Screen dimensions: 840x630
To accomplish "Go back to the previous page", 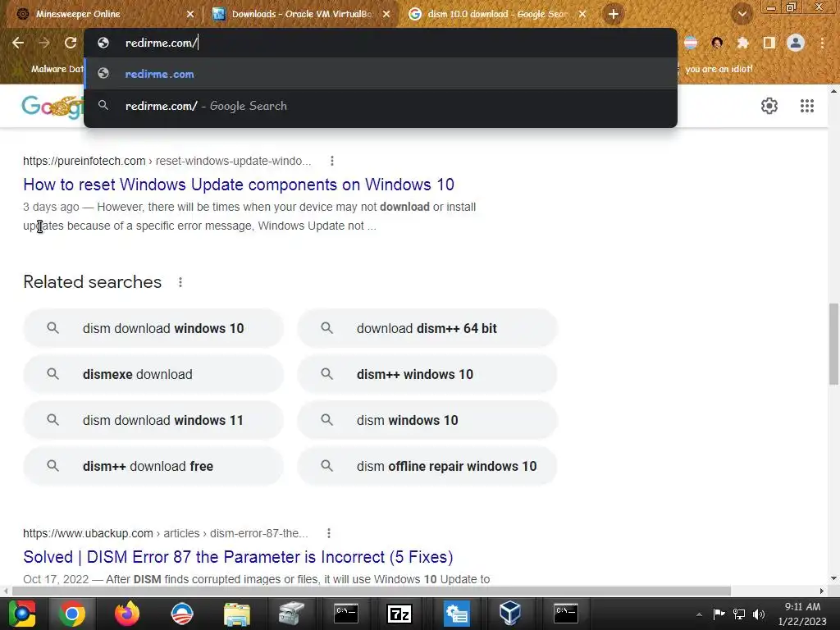I will (18, 43).
